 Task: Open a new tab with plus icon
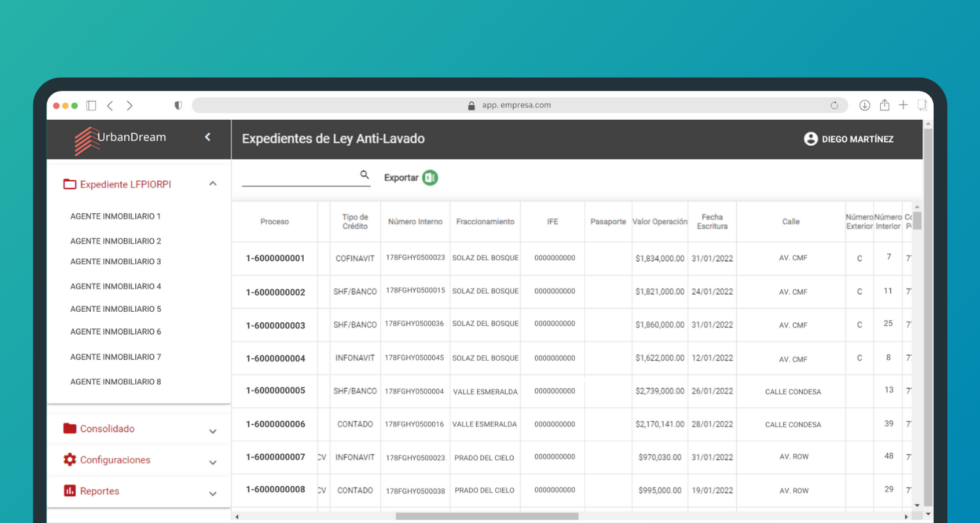903,105
